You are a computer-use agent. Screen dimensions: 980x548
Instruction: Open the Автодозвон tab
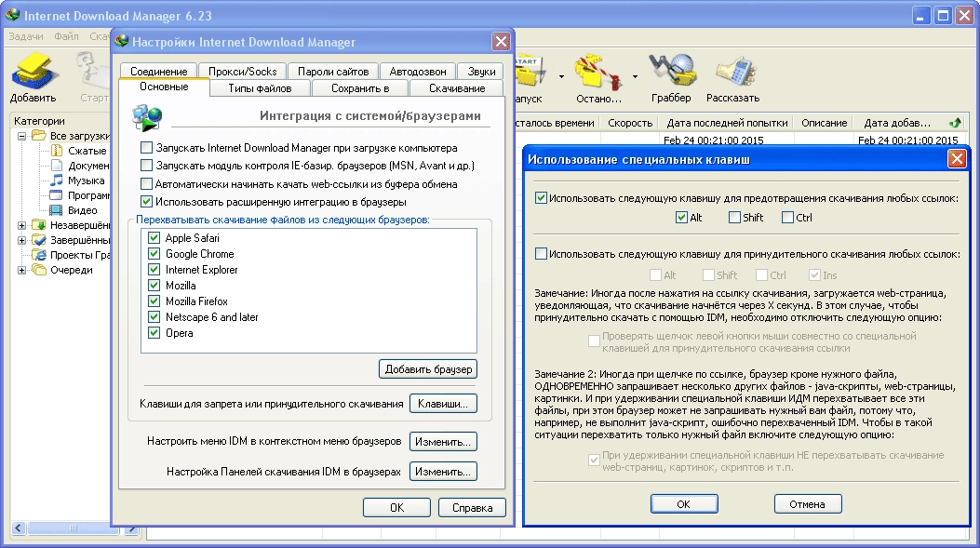[418, 72]
